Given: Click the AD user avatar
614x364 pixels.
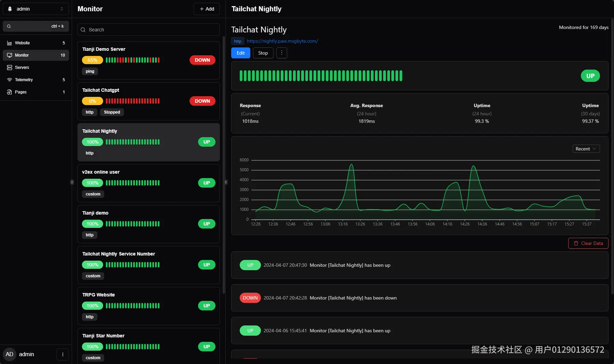Looking at the screenshot, I should pyautogui.click(x=10, y=354).
